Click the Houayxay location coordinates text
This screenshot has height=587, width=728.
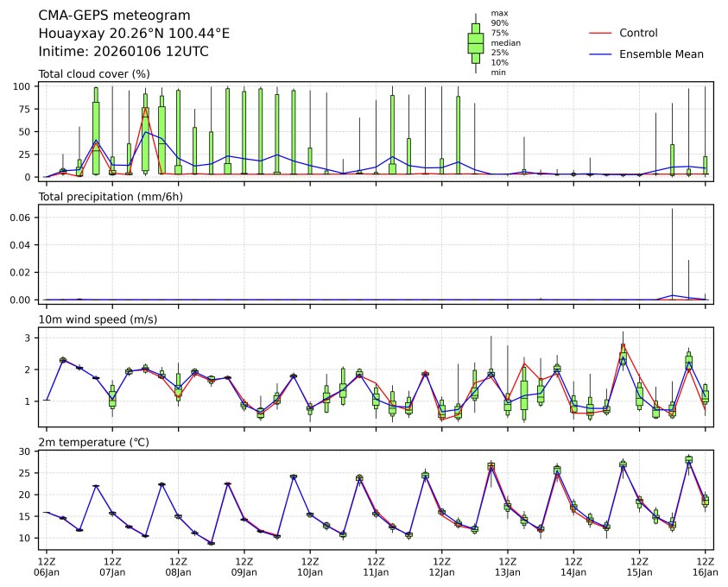[x=134, y=34]
